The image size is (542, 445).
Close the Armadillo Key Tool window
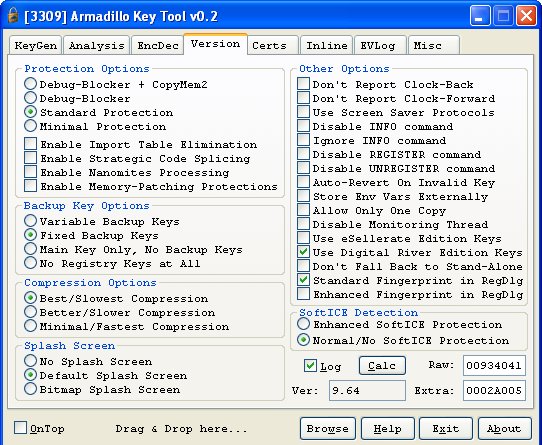pyautogui.click(x=526, y=16)
